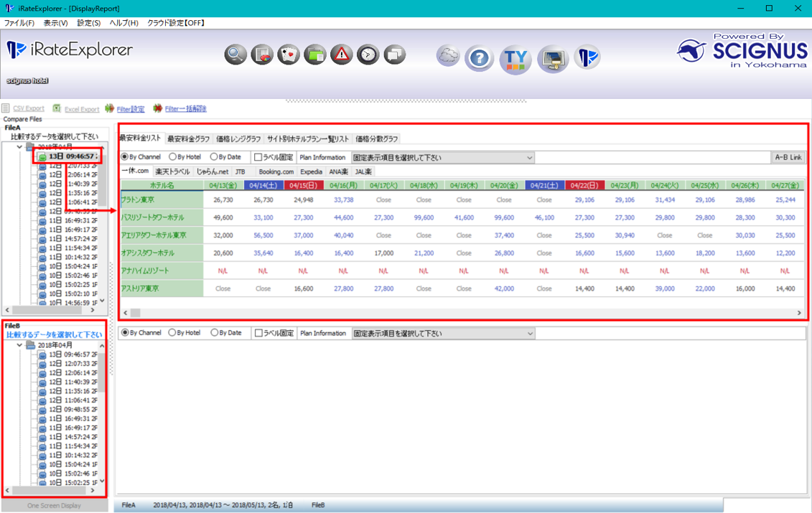The width and height of the screenshot is (812, 513).
Task: Collapse the FileB 2018年04月 tree node
Action: (20, 345)
